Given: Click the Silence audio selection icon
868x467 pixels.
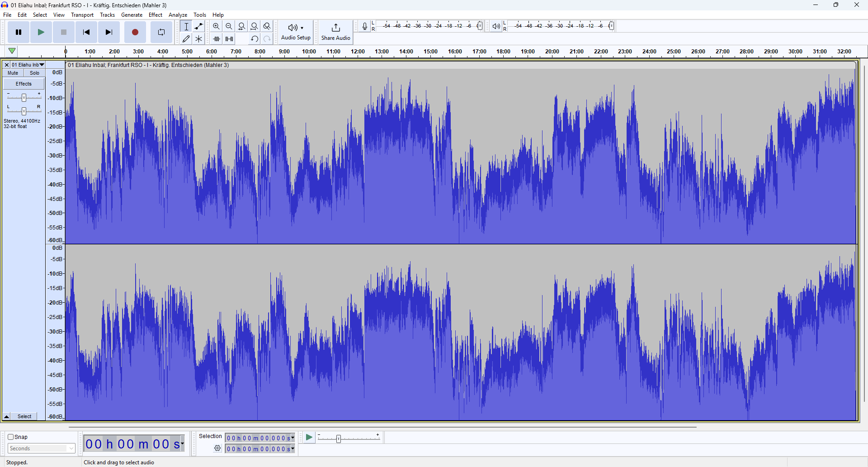Looking at the screenshot, I should [230, 39].
